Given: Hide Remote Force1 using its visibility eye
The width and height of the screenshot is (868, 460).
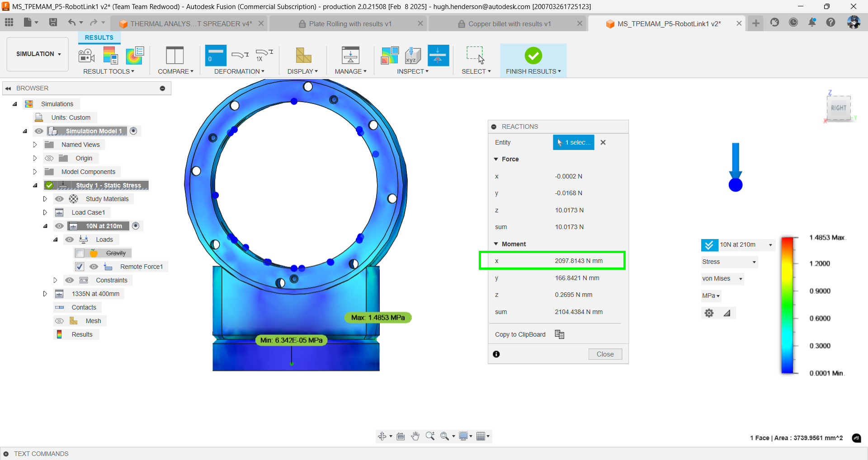Looking at the screenshot, I should coord(94,267).
